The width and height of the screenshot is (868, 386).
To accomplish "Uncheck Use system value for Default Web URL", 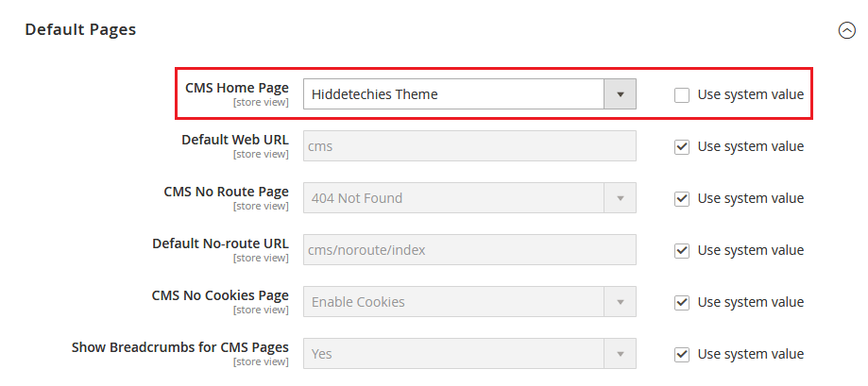I will point(681,146).
